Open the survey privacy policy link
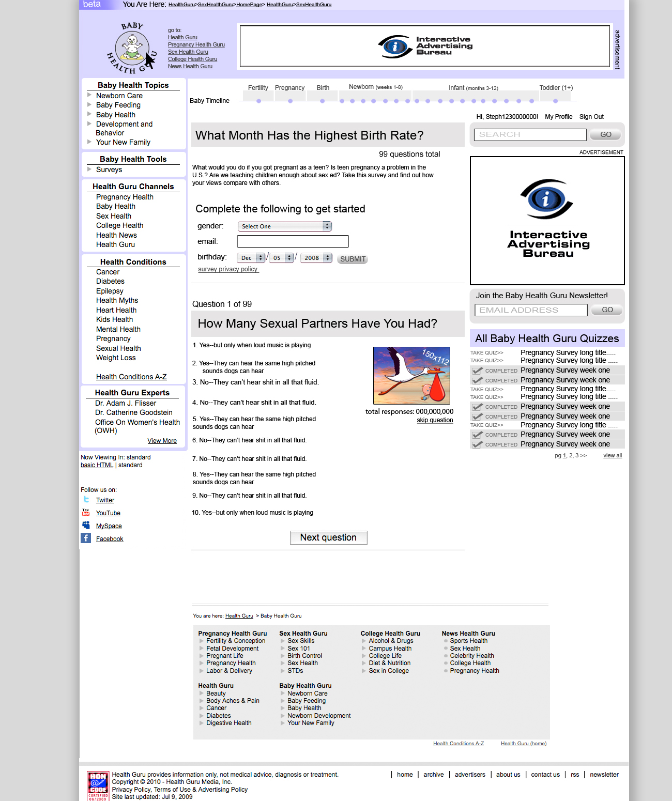The width and height of the screenshot is (672, 801). (x=228, y=269)
